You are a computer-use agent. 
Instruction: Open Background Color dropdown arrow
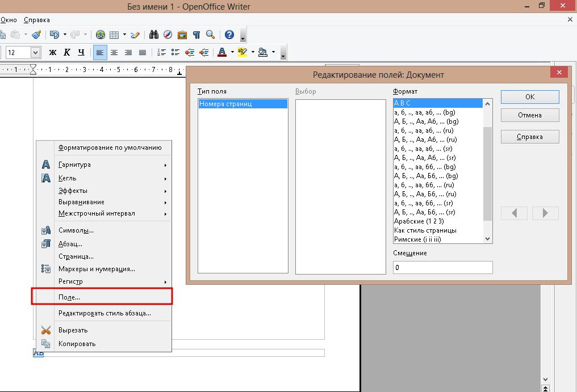(273, 52)
